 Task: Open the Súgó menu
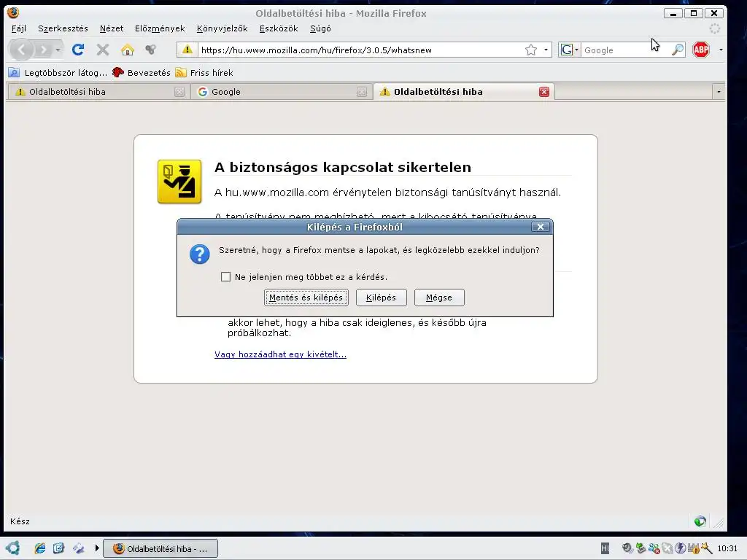[320, 28]
